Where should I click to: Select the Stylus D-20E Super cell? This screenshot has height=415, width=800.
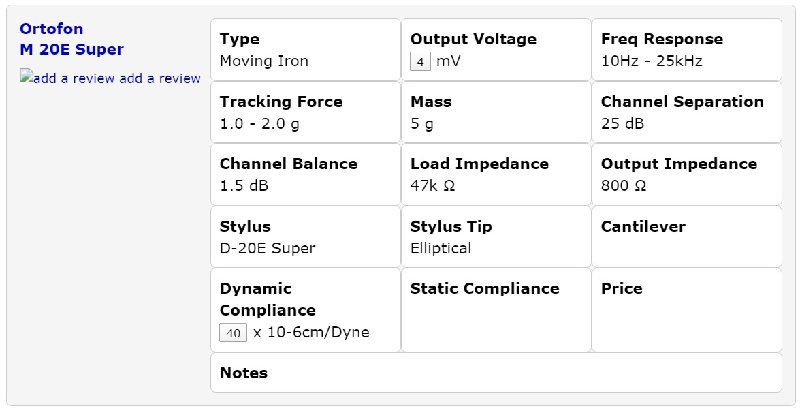coord(305,237)
